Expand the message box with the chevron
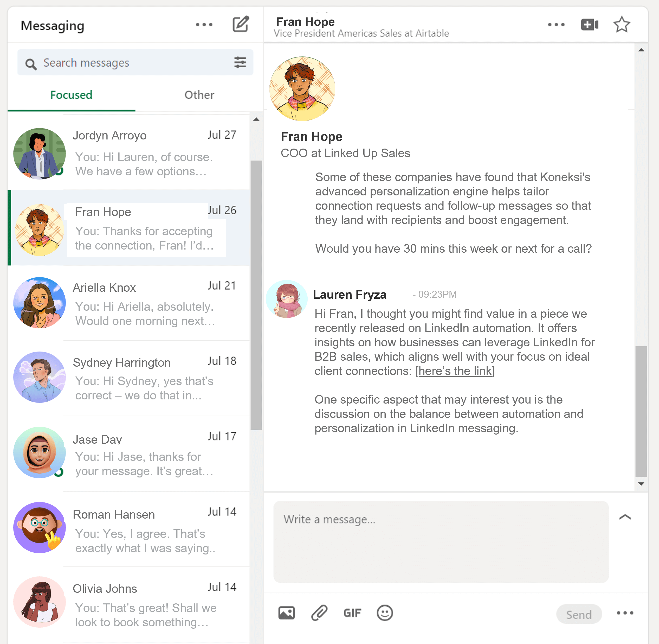Screen dimensions: 659x644 (x=625, y=517)
